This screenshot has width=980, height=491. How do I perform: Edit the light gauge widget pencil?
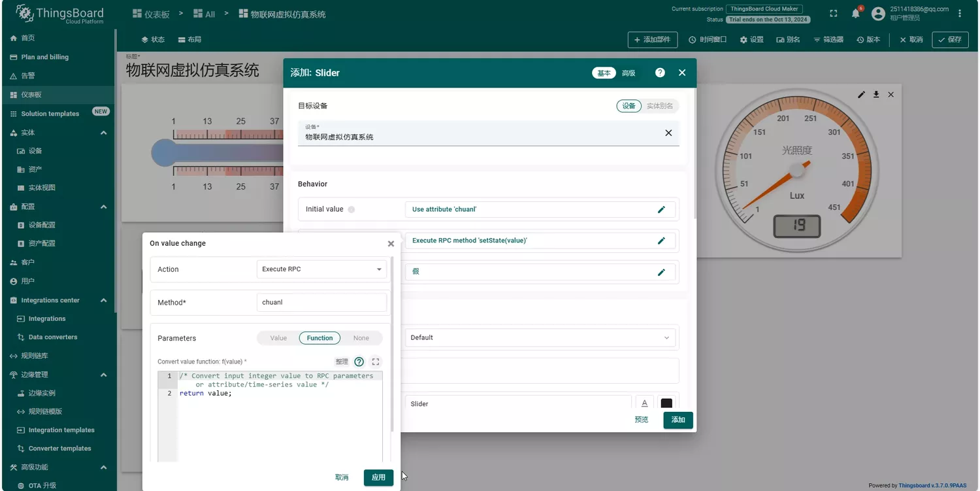click(861, 95)
